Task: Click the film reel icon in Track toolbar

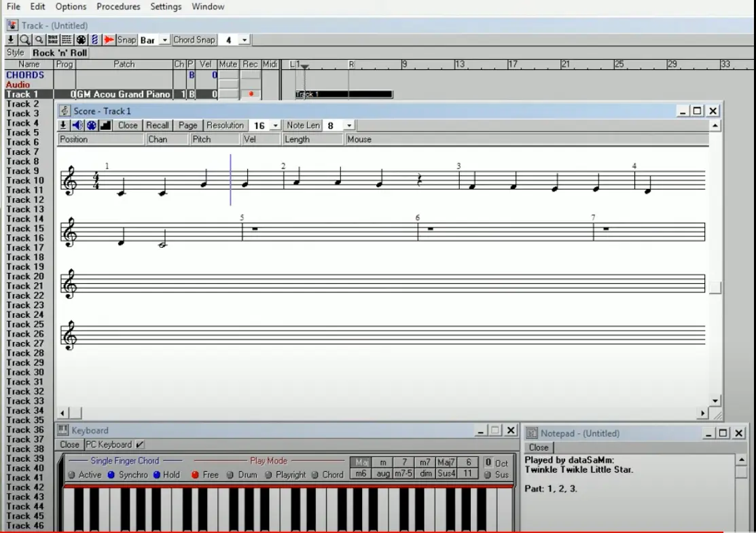Action: click(81, 40)
